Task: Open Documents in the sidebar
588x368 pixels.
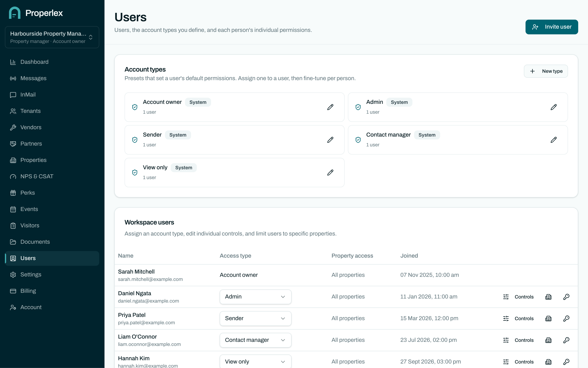Action: 52,242
